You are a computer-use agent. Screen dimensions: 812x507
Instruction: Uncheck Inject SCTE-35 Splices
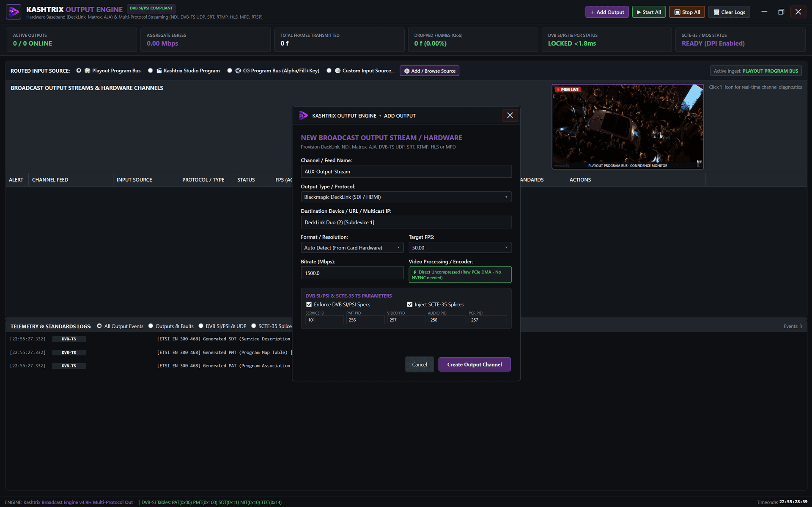(409, 304)
